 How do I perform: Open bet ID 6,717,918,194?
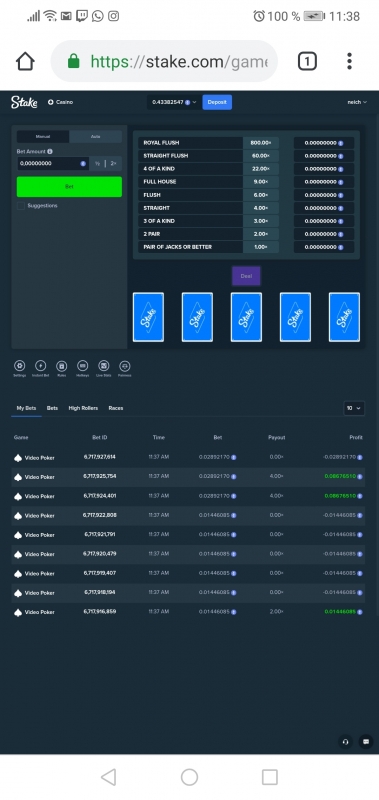(x=99, y=592)
